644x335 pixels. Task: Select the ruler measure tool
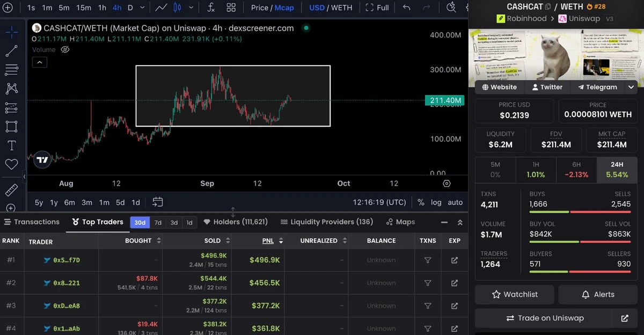11,191
